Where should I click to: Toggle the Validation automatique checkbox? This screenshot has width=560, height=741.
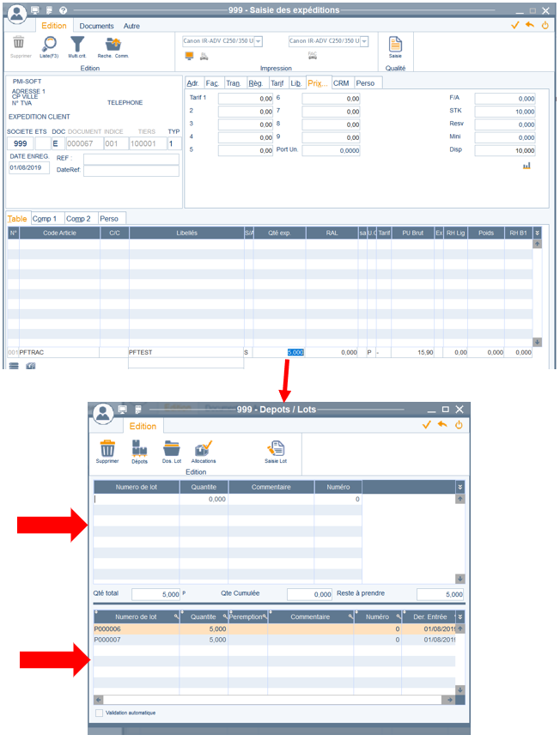[x=100, y=713]
